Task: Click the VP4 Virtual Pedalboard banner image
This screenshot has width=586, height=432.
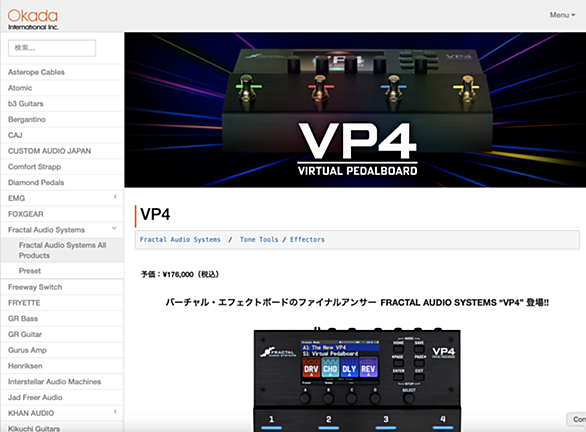Action: (x=355, y=110)
